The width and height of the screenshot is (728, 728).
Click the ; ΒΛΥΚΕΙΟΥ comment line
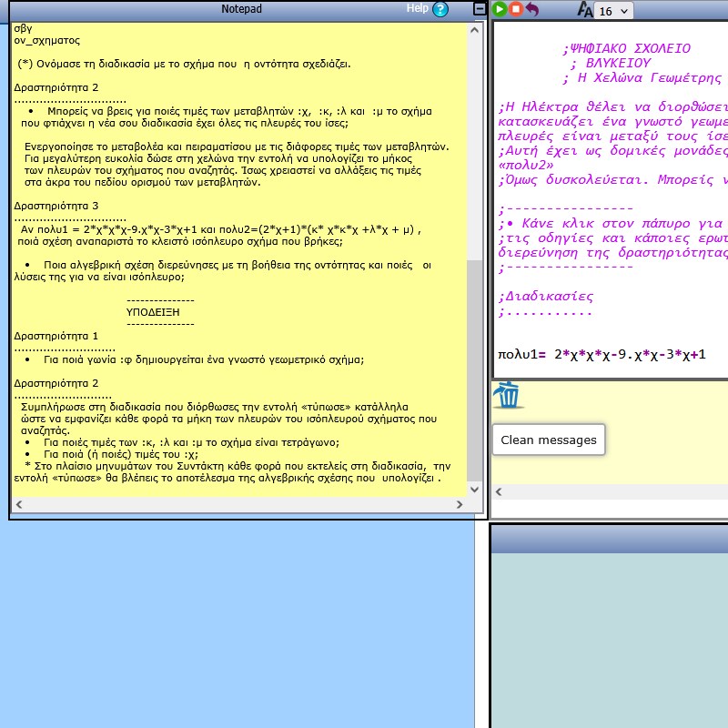(x=611, y=63)
